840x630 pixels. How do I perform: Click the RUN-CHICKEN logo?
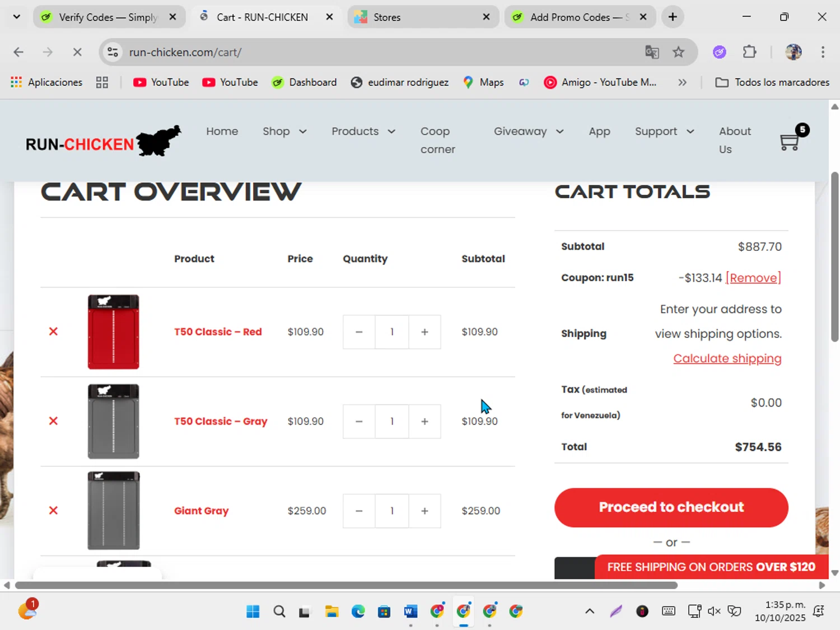pos(104,141)
